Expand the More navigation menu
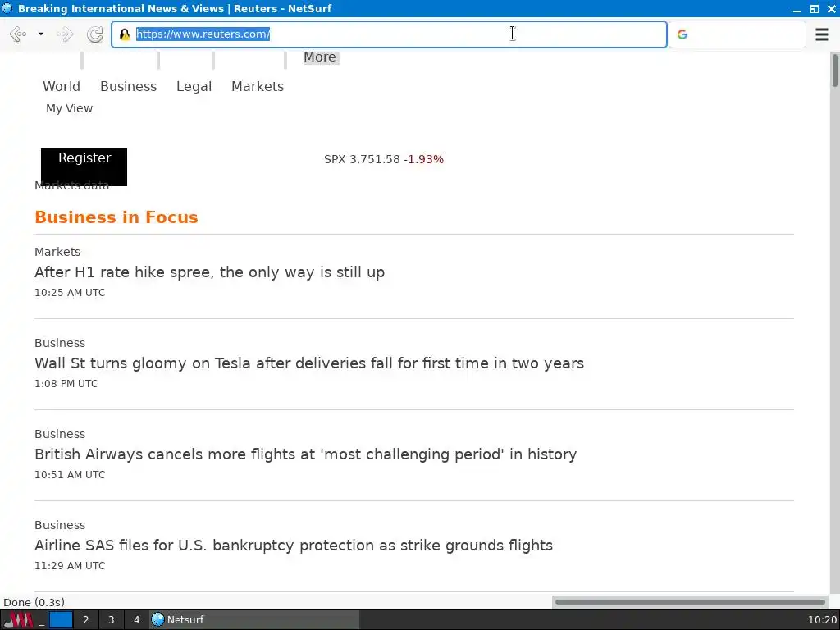 [x=321, y=57]
